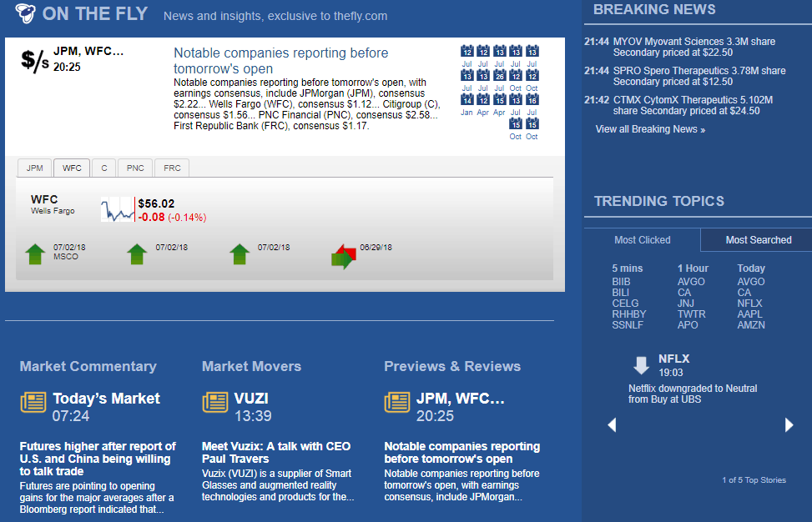Open Notable companies headline under Previews & Reviews
Viewport: 812px width, 522px height.
pyautogui.click(x=462, y=453)
